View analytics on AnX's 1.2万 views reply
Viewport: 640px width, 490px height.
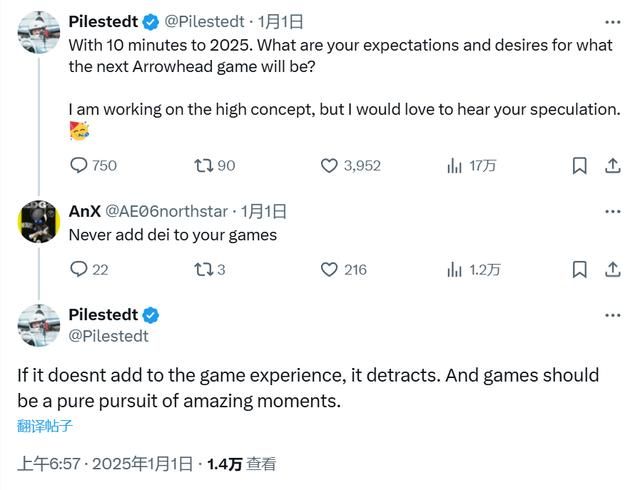point(455,269)
